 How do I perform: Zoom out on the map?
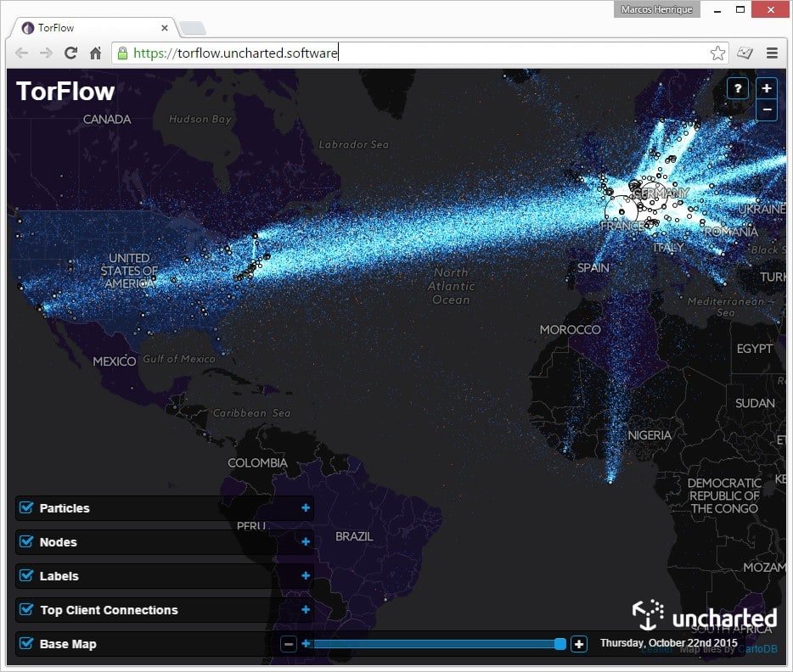click(x=767, y=109)
